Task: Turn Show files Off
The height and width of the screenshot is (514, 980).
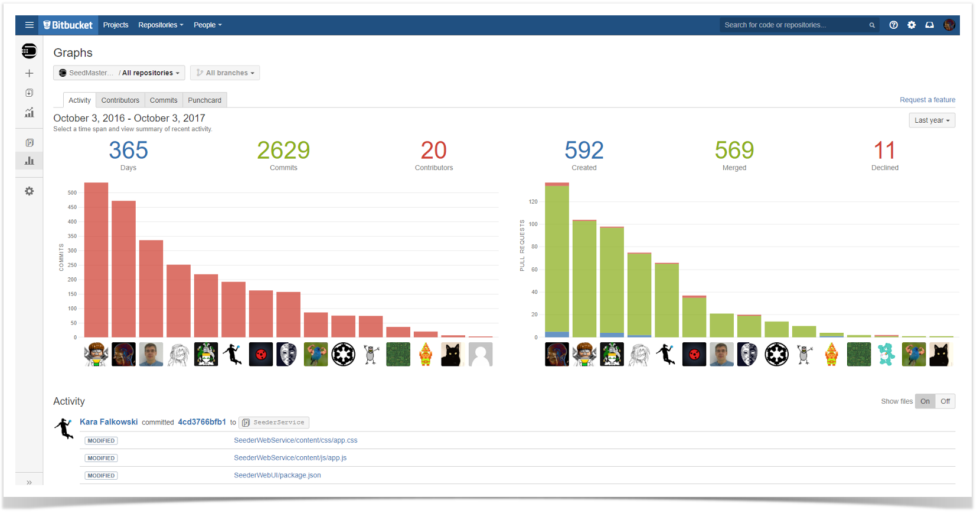Action: coord(945,401)
